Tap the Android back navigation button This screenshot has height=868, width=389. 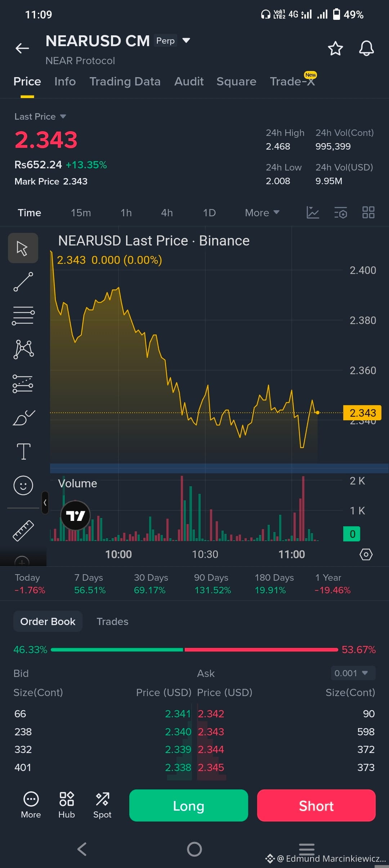click(82, 849)
